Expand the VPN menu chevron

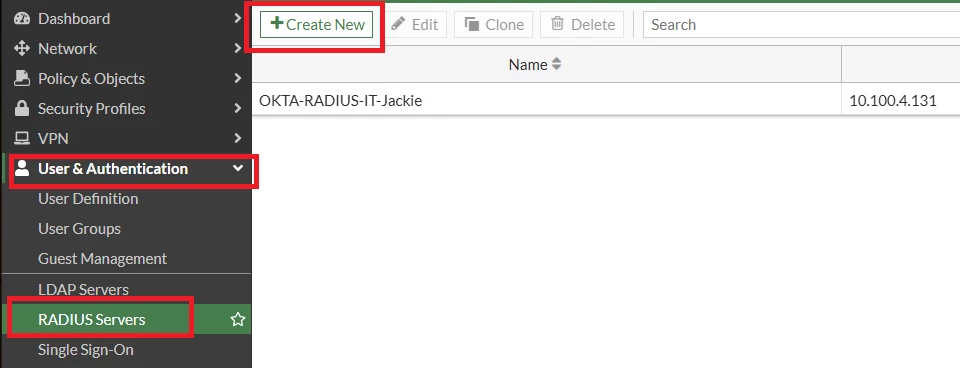238,138
